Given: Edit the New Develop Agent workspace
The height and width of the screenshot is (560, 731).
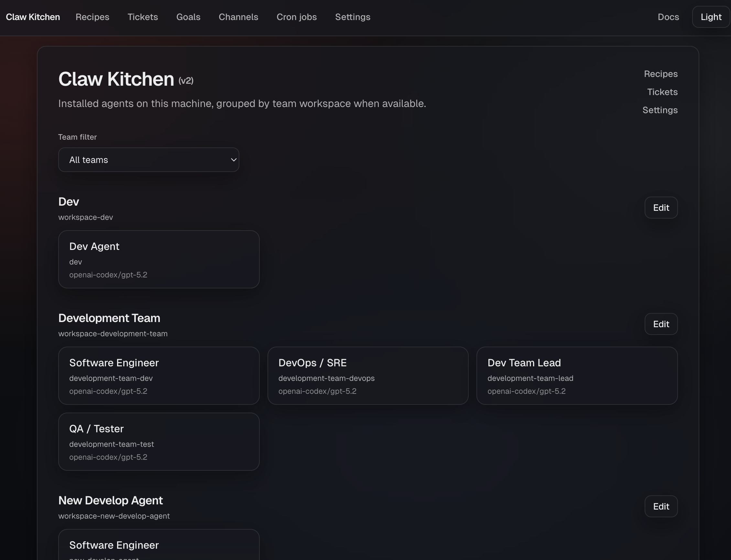Looking at the screenshot, I should (660, 506).
